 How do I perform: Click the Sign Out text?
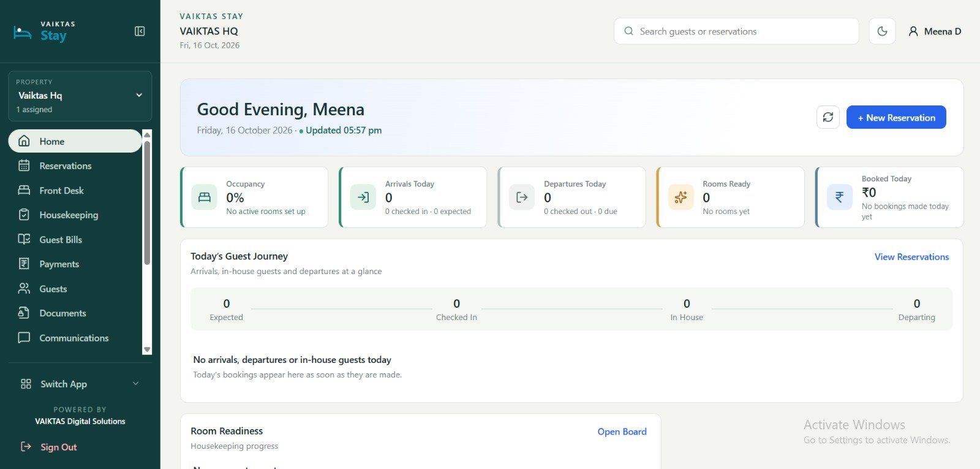click(x=59, y=447)
